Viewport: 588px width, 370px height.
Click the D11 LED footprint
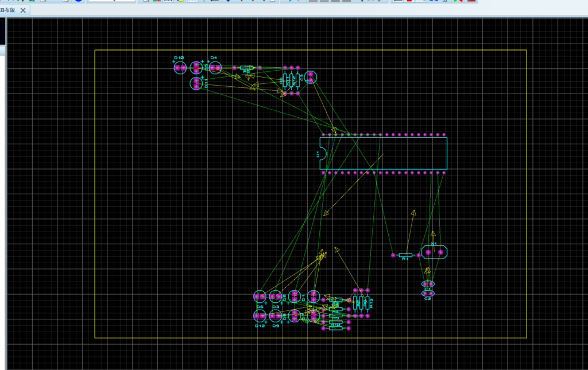pos(197,83)
